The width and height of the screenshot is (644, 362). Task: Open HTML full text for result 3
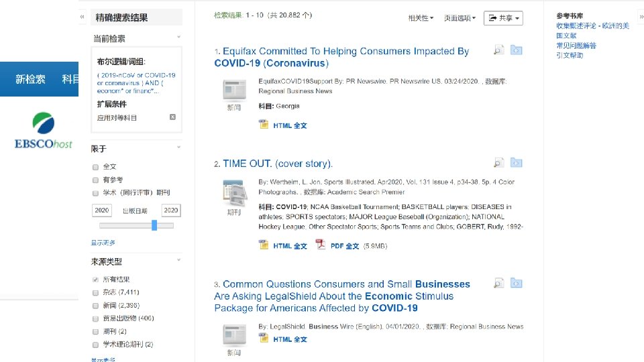290,339
